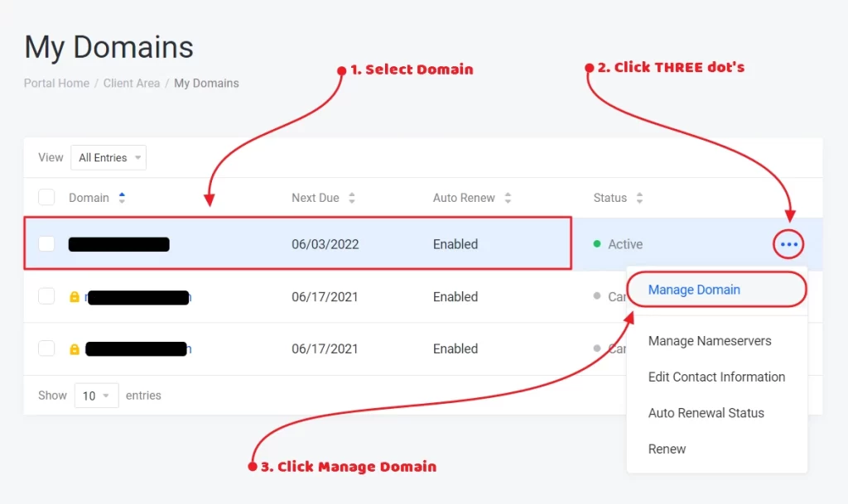Open the Show 10 entries dropdown
Screen dimensions: 848x504
[x=96, y=396]
